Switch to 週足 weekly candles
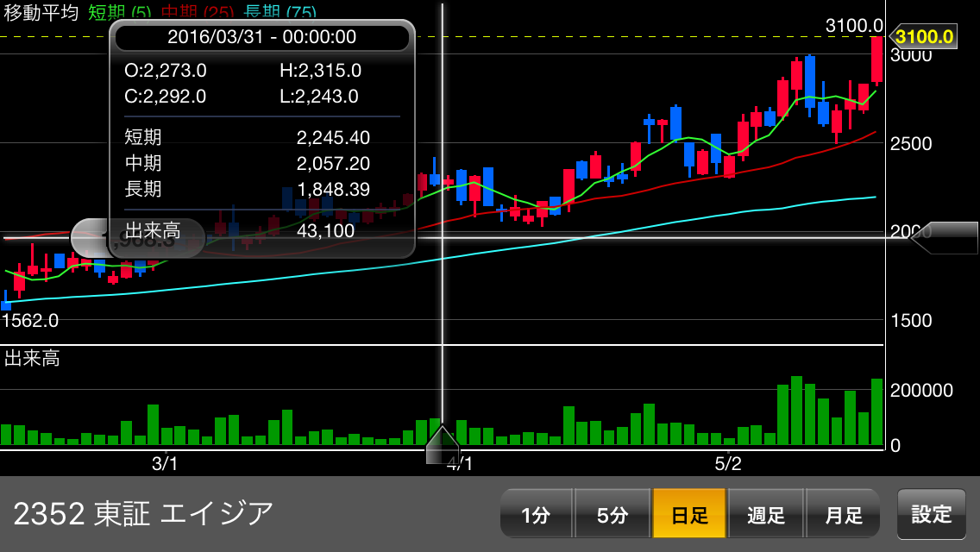The image size is (980, 552). (766, 515)
